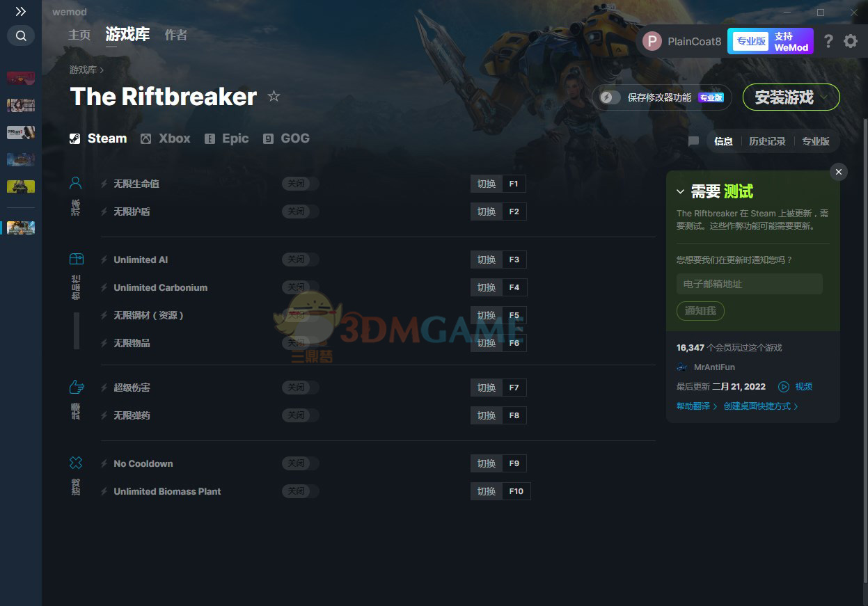Click 切换 F8 hotkey button

(x=498, y=415)
